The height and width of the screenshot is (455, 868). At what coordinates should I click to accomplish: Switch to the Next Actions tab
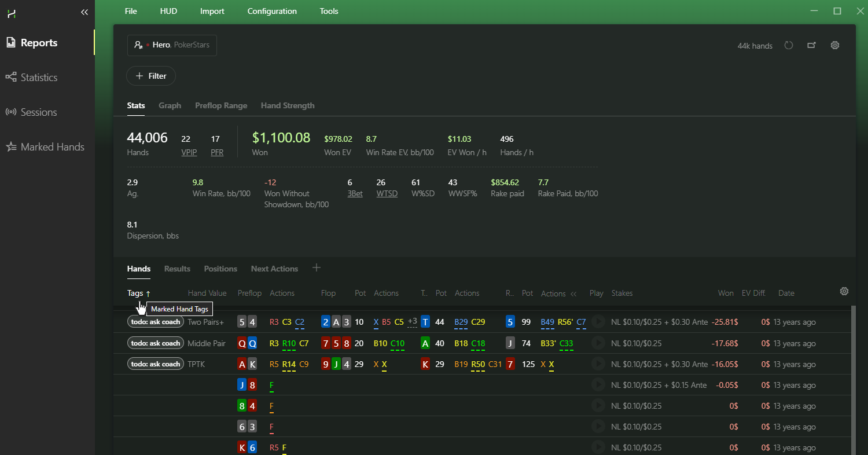coord(274,269)
